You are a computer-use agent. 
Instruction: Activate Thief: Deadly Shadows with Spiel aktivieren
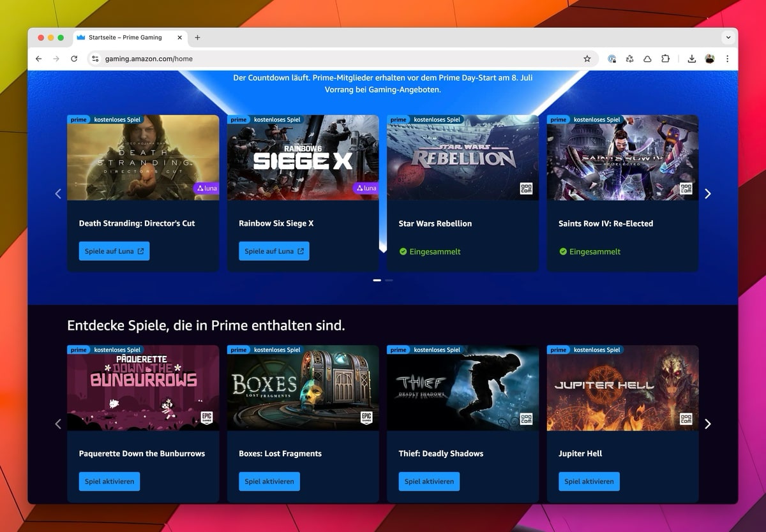point(429,482)
